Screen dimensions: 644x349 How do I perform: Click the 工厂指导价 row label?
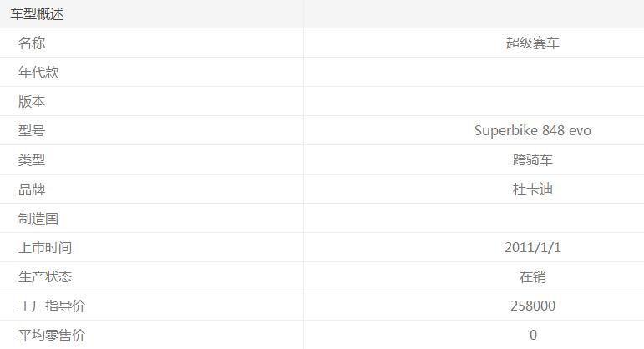point(52,306)
